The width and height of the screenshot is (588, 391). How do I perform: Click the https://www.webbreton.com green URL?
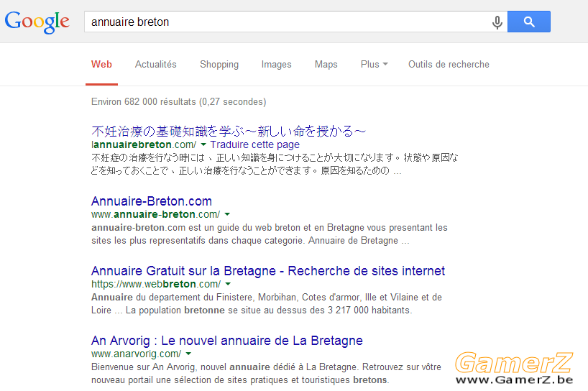click(x=156, y=284)
